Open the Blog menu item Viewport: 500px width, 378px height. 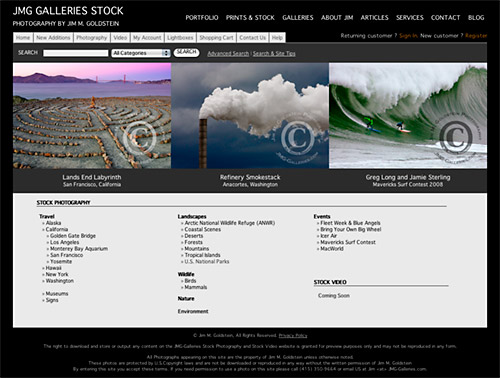click(x=476, y=18)
